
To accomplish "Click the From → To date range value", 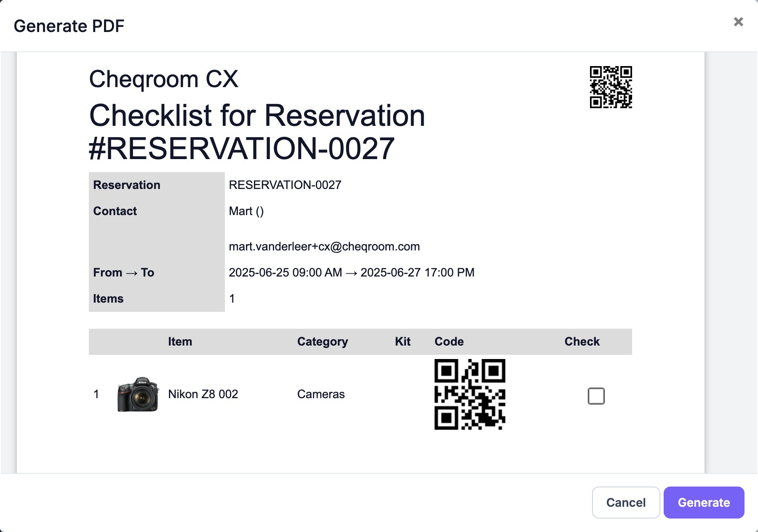I will click(352, 273).
